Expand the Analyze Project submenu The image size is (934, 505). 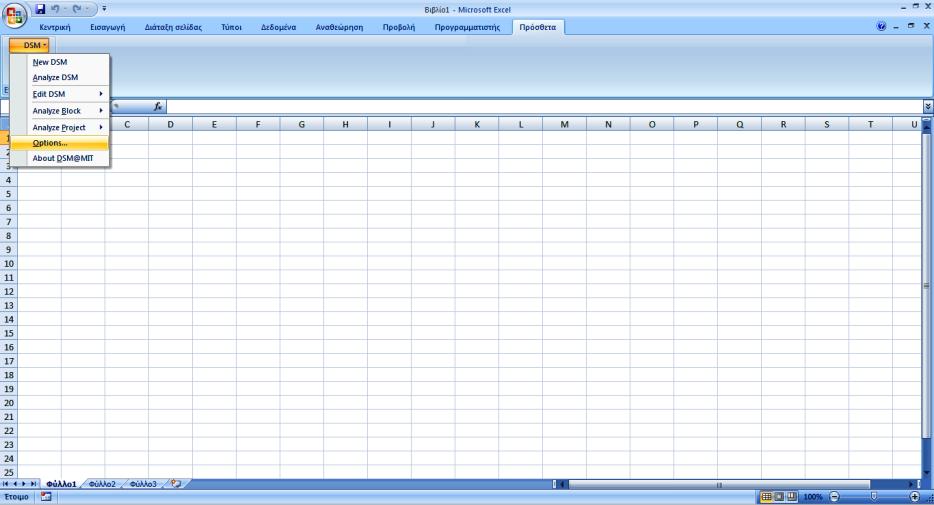click(60, 127)
